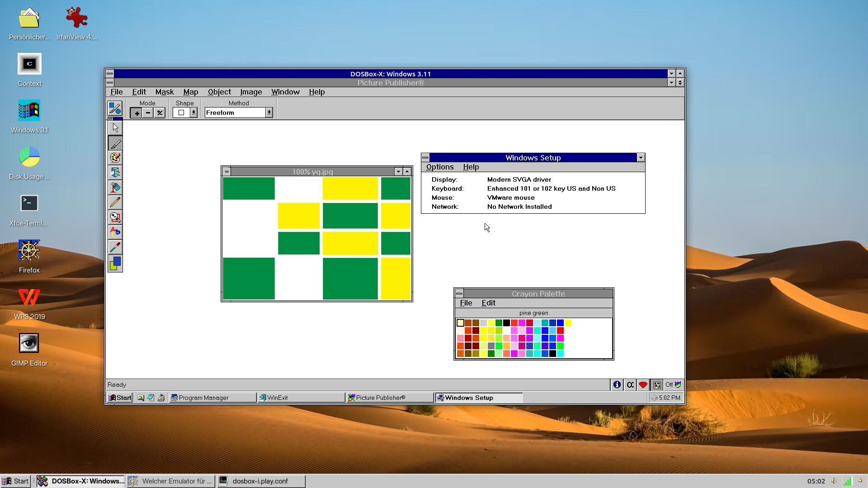Open the Mask menu in Picture Publisher
868x488 pixels.
click(x=165, y=92)
